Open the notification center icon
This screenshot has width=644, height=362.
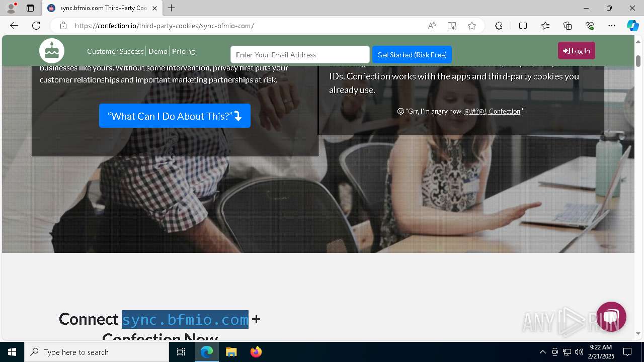628,352
